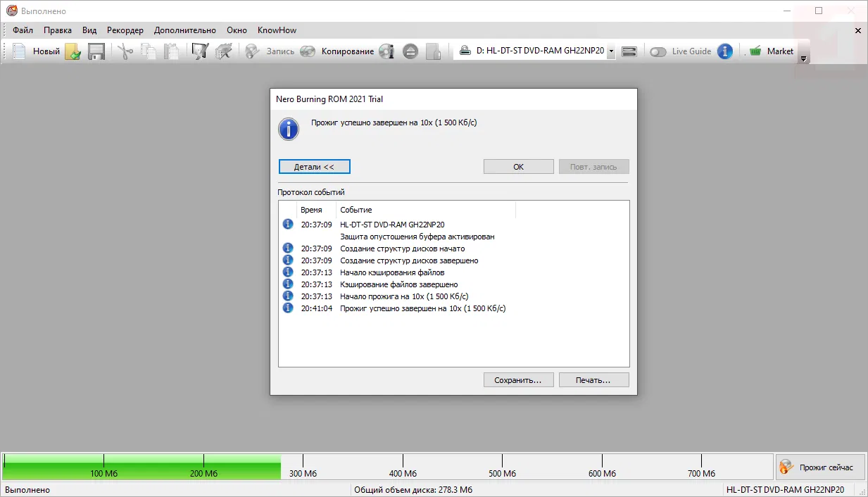Click the Copy disc (Копирование) icon

pos(308,51)
